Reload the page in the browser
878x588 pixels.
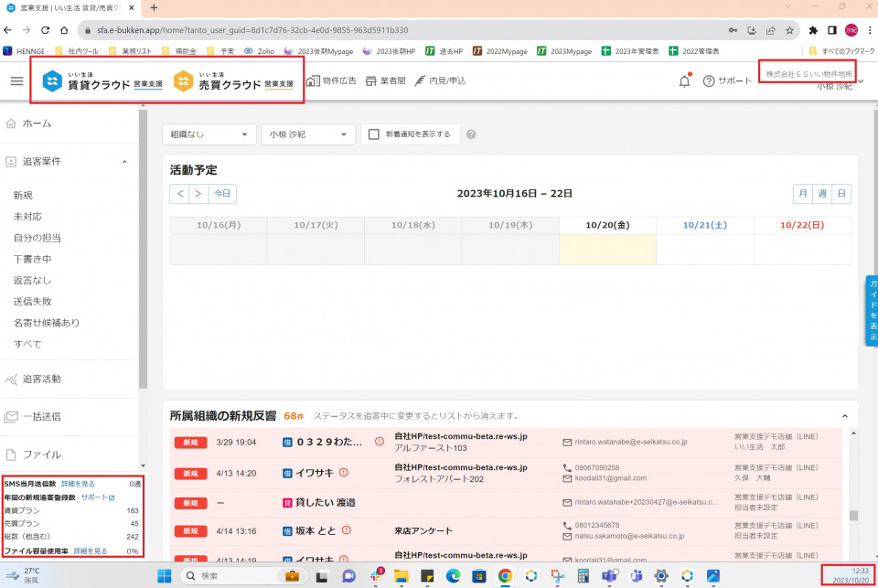click(x=46, y=30)
